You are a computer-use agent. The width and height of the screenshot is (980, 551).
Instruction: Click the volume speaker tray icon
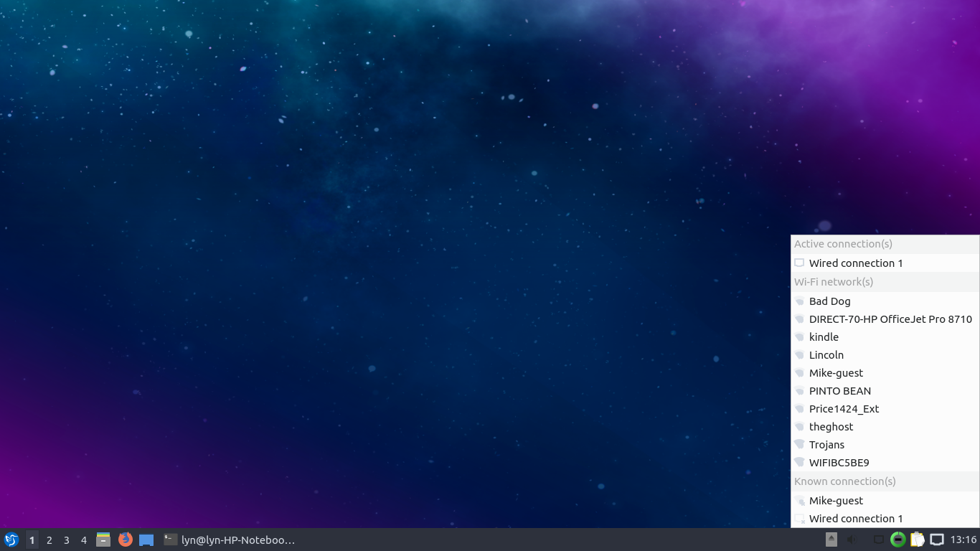pyautogui.click(x=852, y=540)
